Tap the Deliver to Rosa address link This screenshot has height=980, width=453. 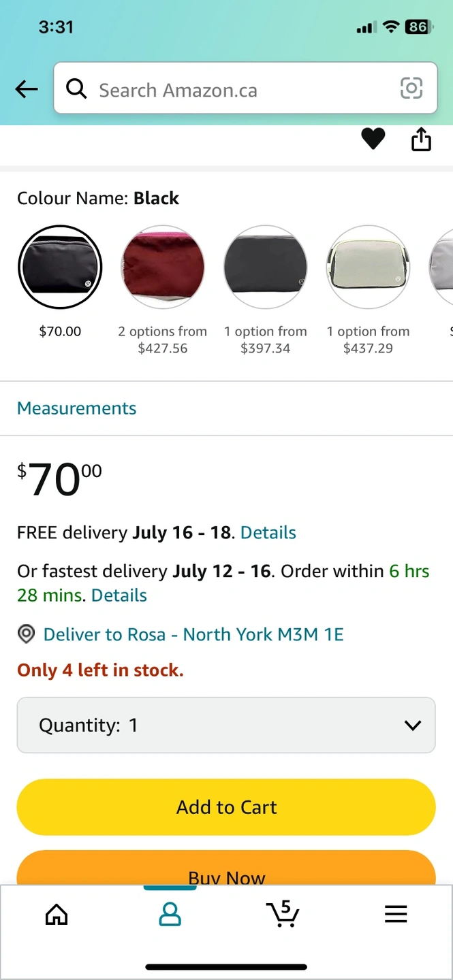pos(193,634)
